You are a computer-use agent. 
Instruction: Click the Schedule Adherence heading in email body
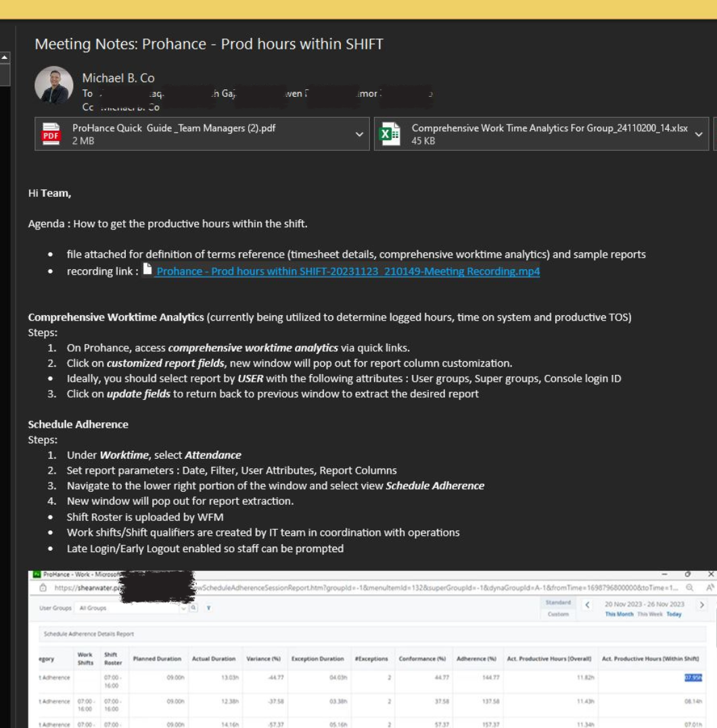(x=78, y=424)
